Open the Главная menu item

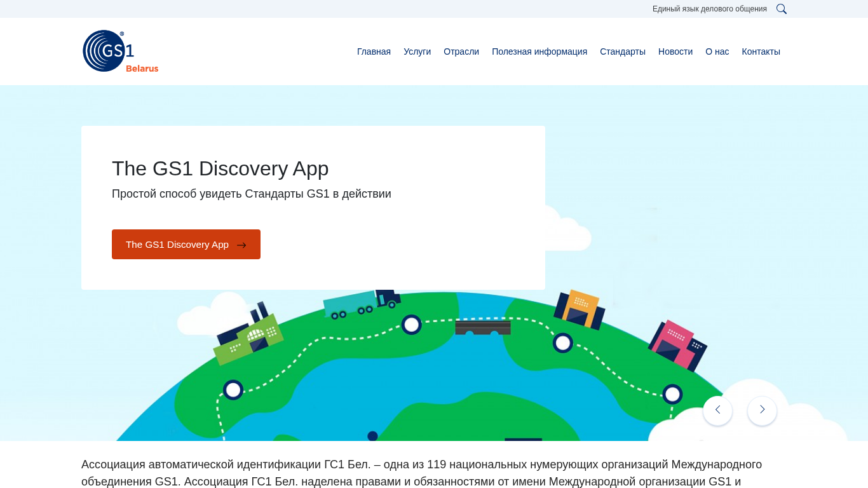[374, 51]
